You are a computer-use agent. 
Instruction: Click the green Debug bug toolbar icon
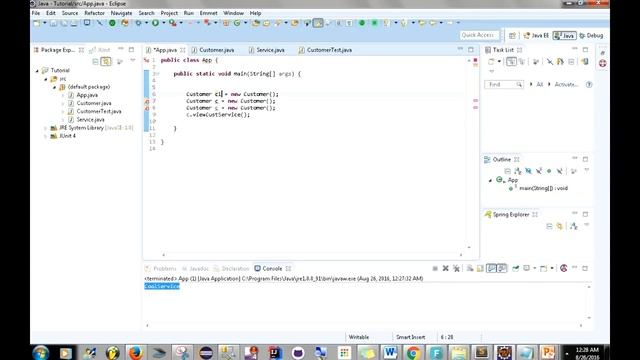(x=138, y=23)
